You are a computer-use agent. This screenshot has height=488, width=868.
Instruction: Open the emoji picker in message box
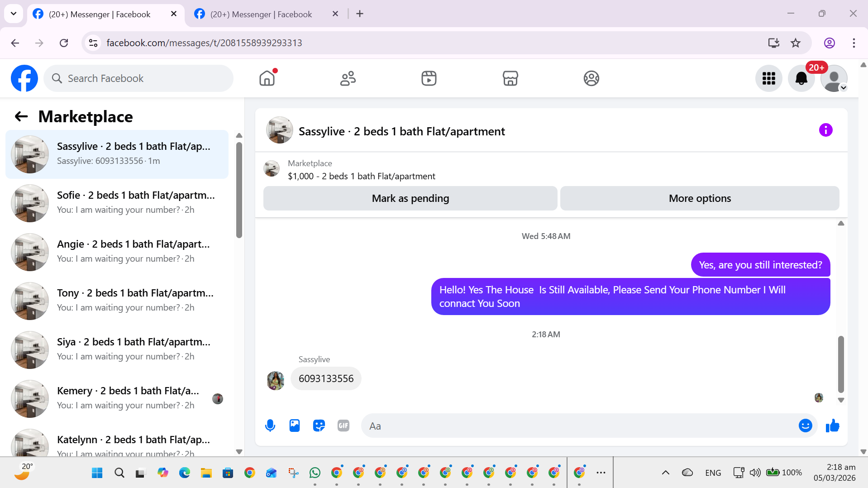805,426
